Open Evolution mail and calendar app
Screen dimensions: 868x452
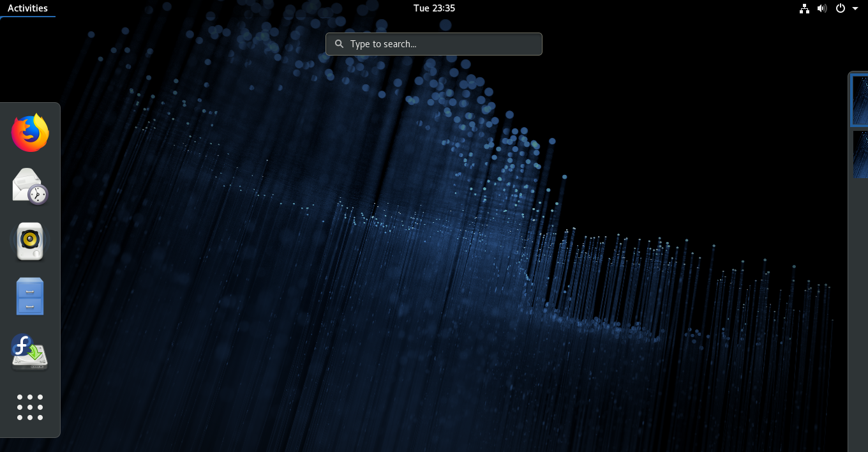click(x=30, y=186)
